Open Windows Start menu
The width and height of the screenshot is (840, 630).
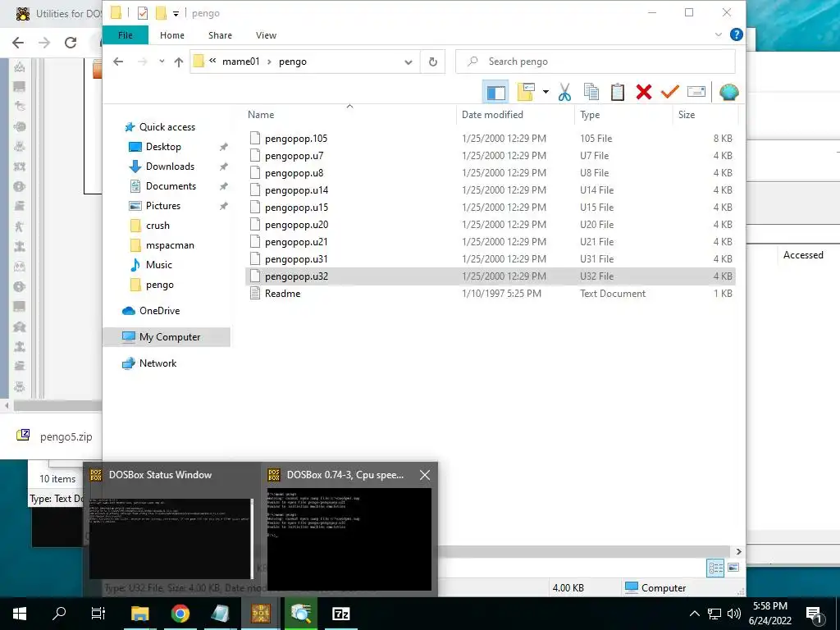pyautogui.click(x=20, y=614)
